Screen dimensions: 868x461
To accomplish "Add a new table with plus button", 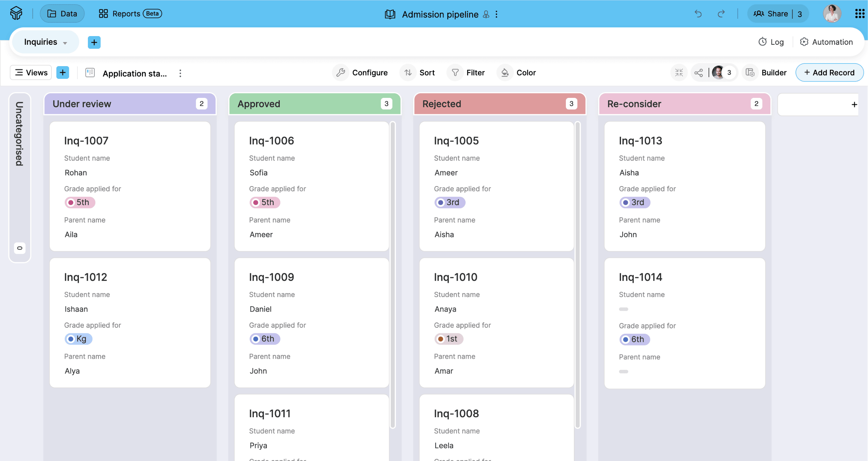I will (94, 42).
